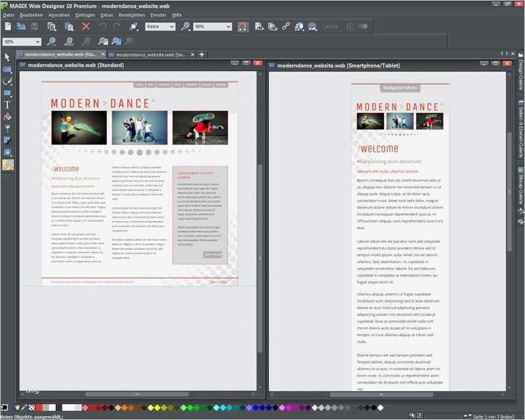This screenshot has width=525, height=420.
Task: Click the red Delete X icon
Action: pyautogui.click(x=85, y=27)
